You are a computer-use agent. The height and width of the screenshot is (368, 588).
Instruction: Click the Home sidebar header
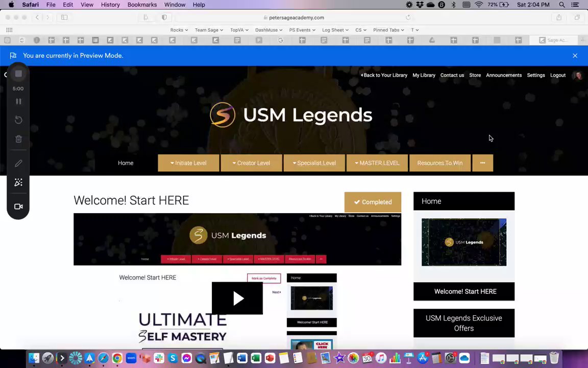464,201
